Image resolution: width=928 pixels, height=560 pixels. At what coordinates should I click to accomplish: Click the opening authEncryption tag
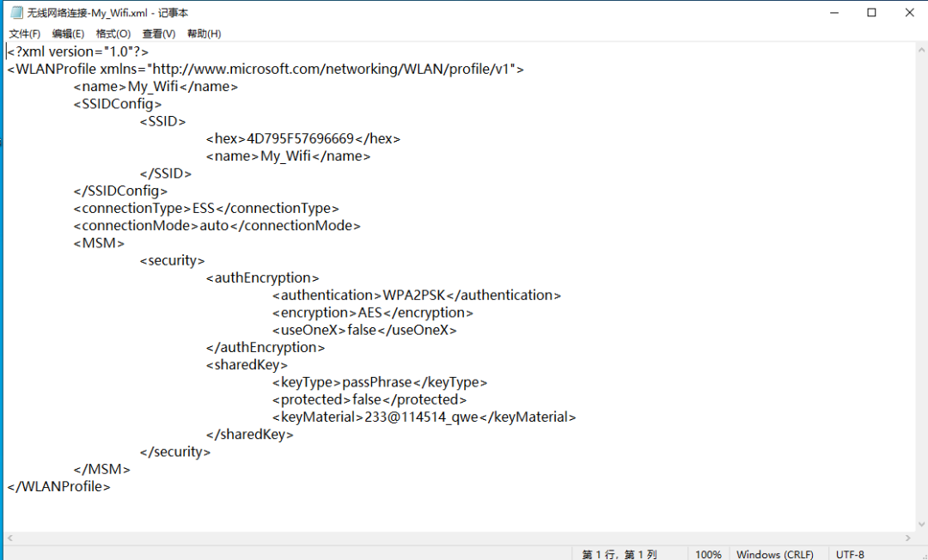point(263,278)
